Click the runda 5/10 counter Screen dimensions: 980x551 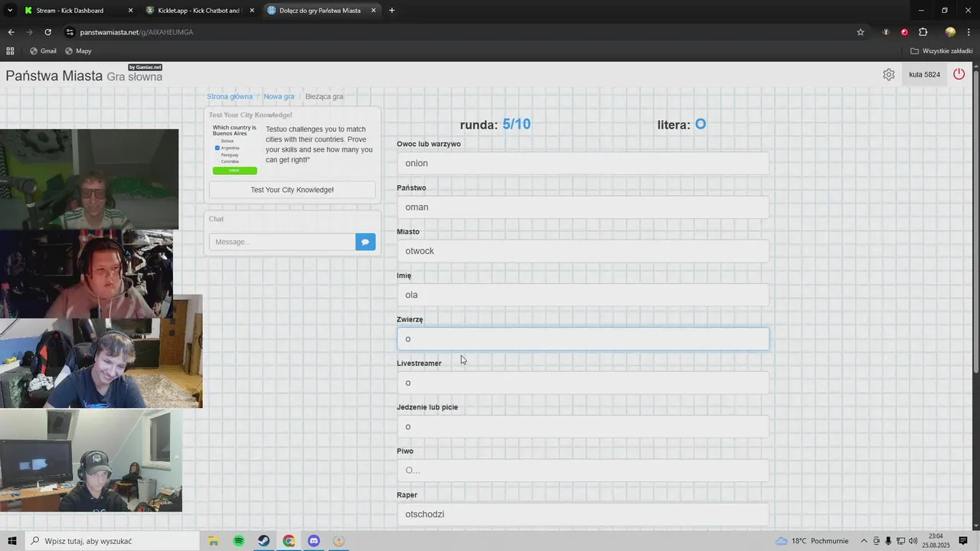click(495, 125)
